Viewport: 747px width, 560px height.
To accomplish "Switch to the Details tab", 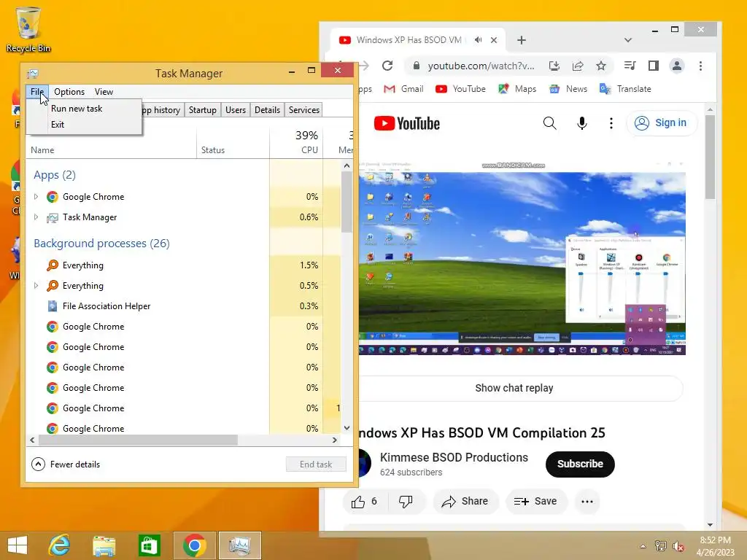I will pyautogui.click(x=267, y=110).
